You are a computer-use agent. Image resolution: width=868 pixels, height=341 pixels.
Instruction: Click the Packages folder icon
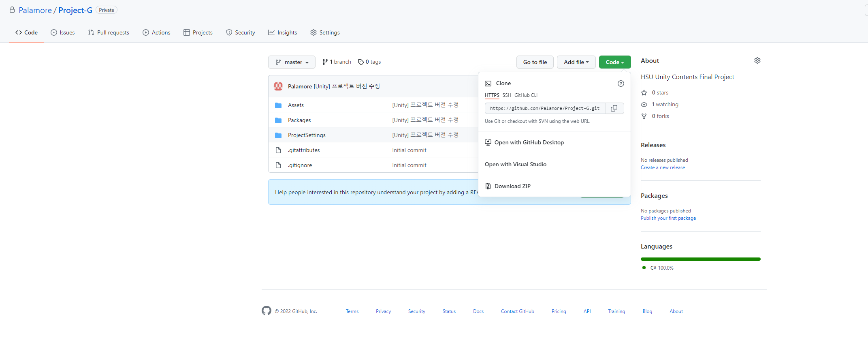[x=278, y=120]
